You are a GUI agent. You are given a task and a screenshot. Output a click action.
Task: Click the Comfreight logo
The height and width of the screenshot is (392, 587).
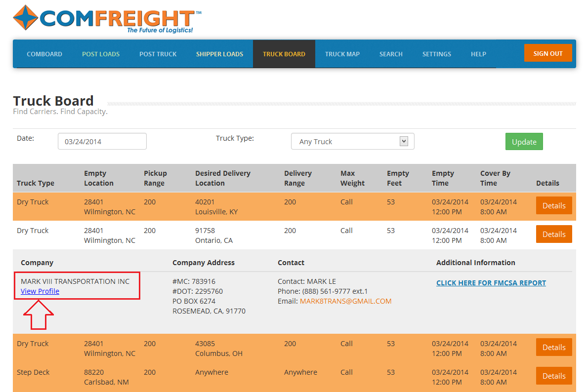pos(107,19)
